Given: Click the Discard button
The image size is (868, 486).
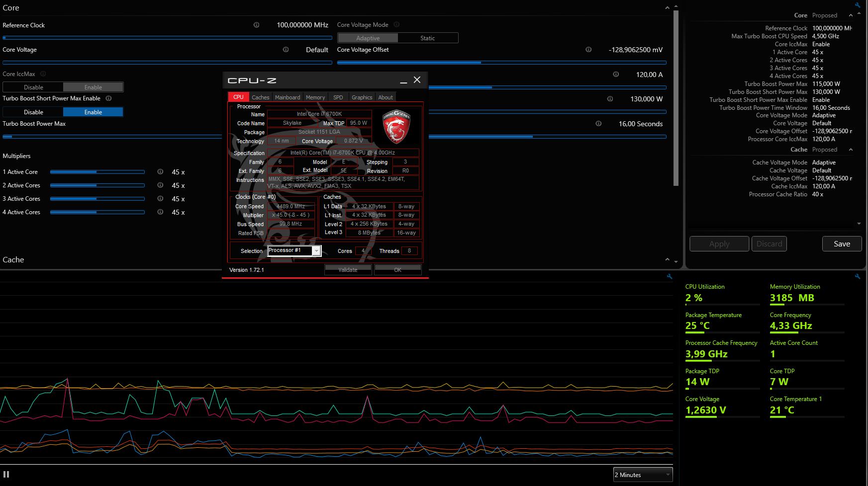Looking at the screenshot, I should pos(769,244).
